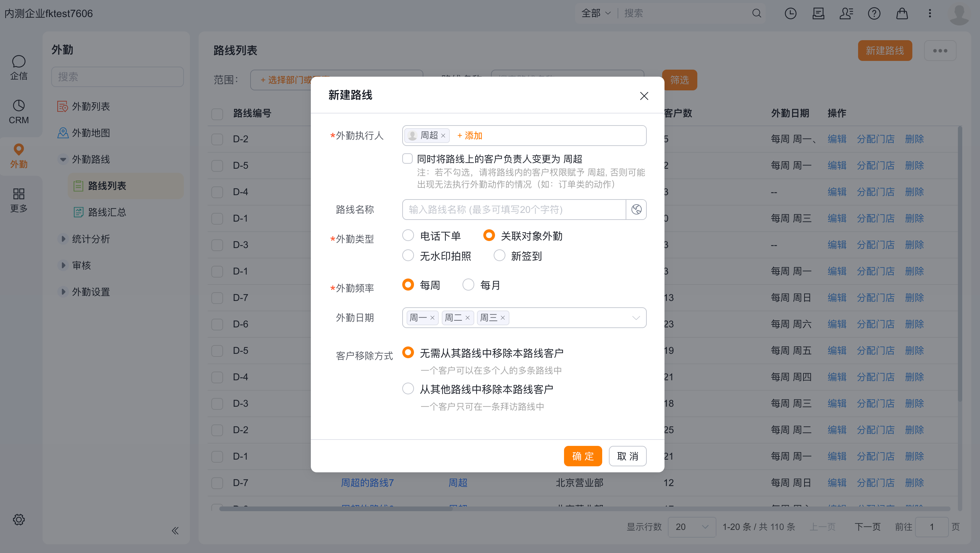Open 外勤列表 in the left menu
980x553 pixels.
[83, 106]
